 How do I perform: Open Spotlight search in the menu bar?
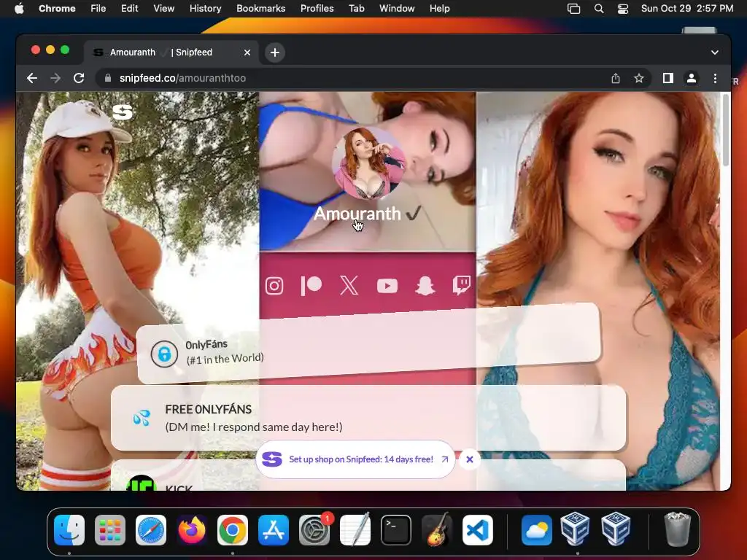(599, 9)
